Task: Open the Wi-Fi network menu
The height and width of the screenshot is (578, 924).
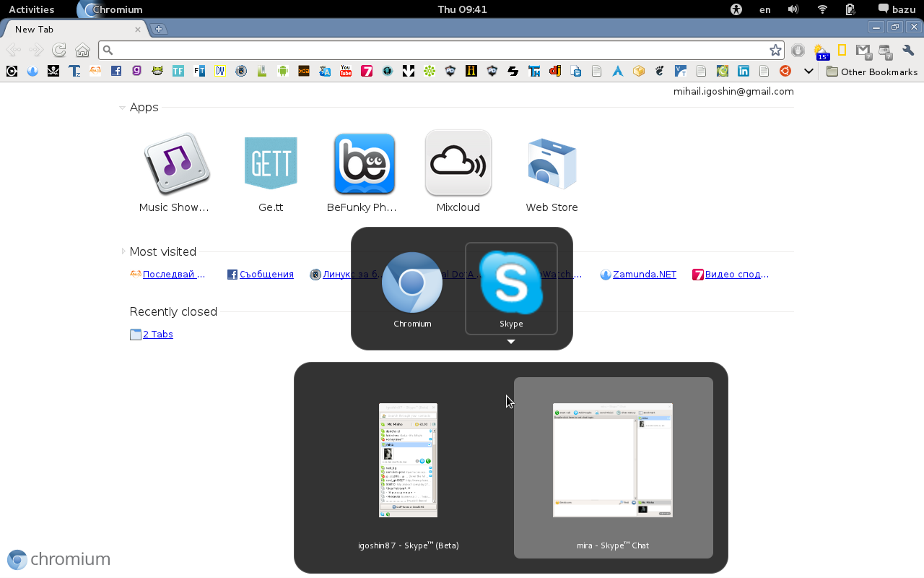Action: click(x=822, y=9)
